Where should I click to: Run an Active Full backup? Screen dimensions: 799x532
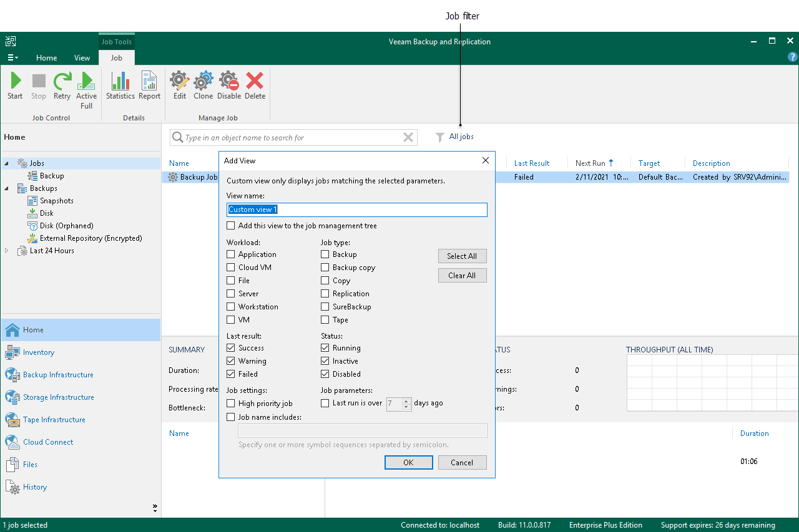coord(86,90)
